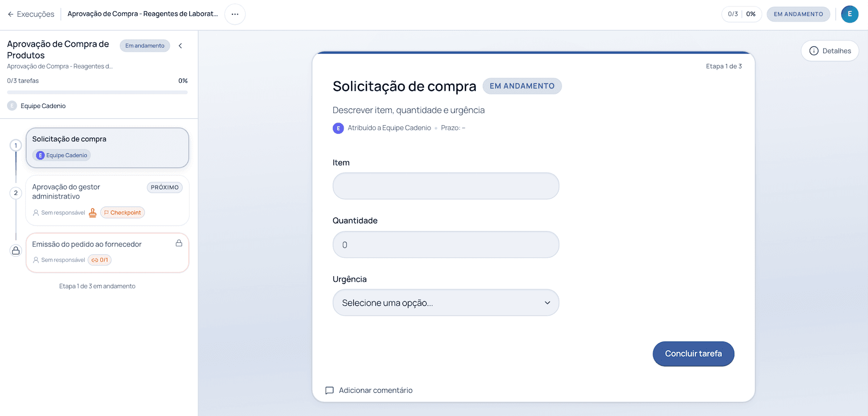Click the 0/3 0% progress badge
The height and width of the screenshot is (416, 868).
[741, 14]
